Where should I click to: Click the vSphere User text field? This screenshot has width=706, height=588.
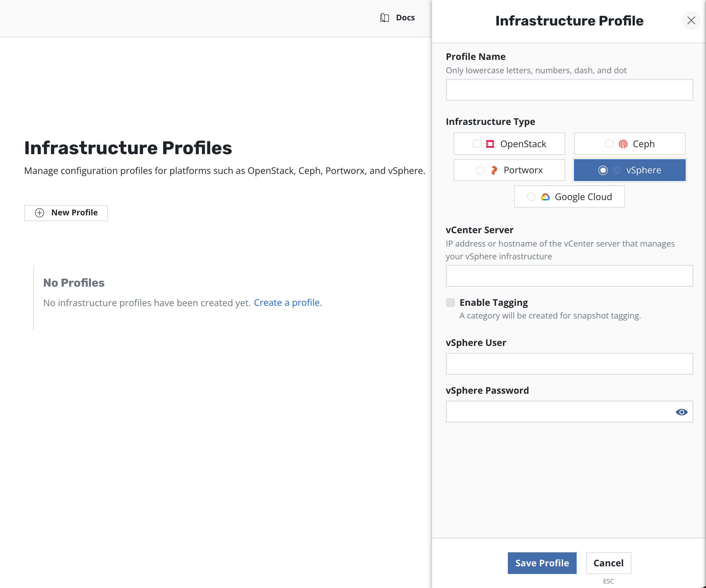tap(569, 363)
